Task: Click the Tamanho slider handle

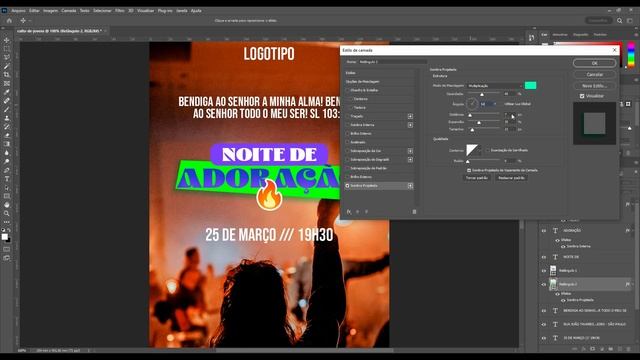Action: [472, 130]
